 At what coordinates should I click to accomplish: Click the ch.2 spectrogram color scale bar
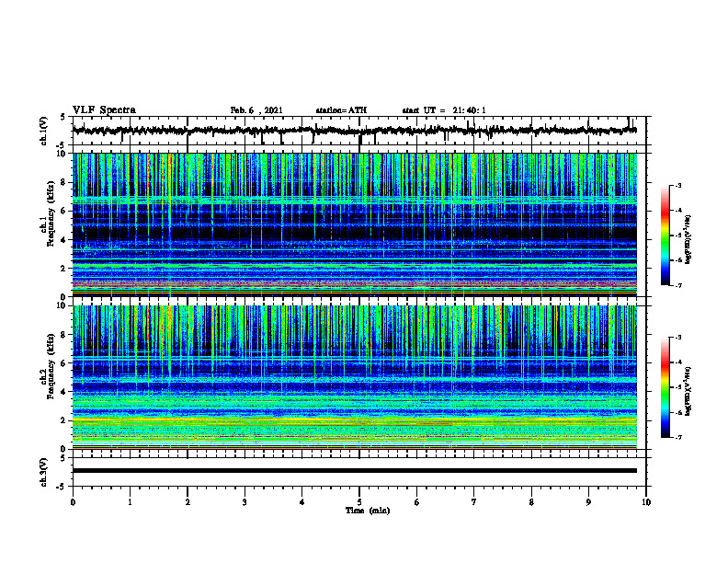665,387
